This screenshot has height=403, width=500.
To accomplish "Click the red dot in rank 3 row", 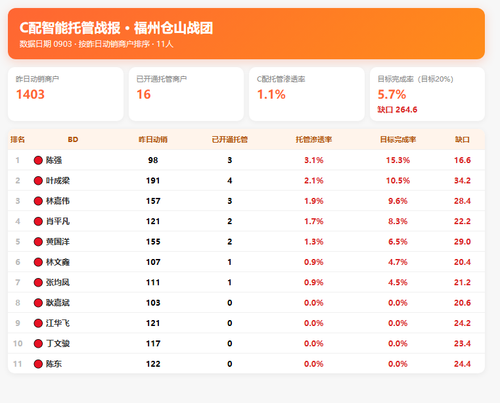I will (x=38, y=201).
